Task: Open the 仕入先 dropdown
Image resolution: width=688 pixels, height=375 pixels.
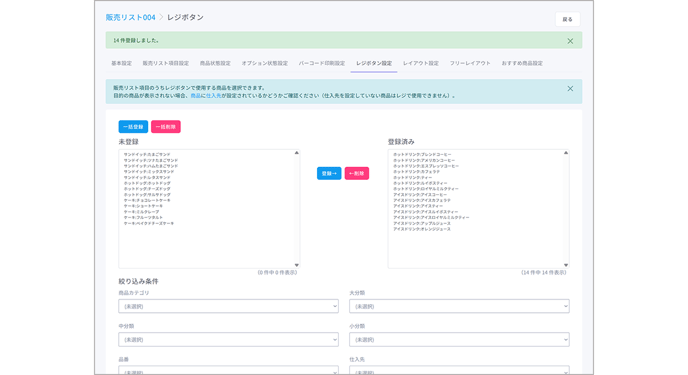Action: coord(459,371)
